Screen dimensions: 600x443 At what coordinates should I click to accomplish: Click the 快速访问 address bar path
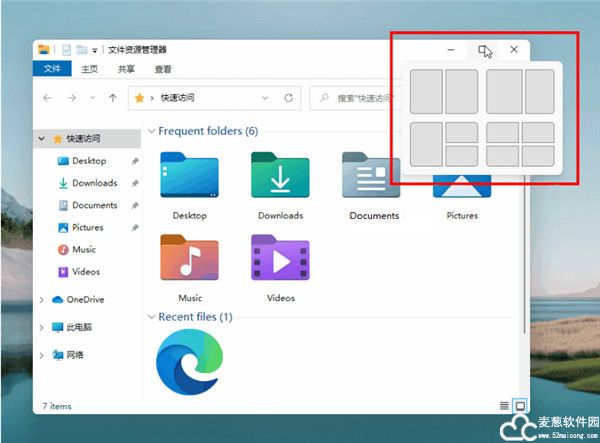177,98
